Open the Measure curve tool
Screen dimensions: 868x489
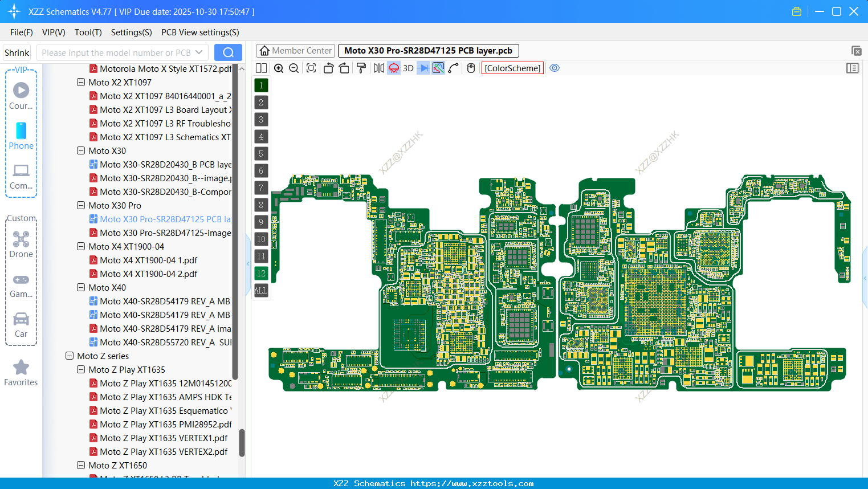point(453,68)
